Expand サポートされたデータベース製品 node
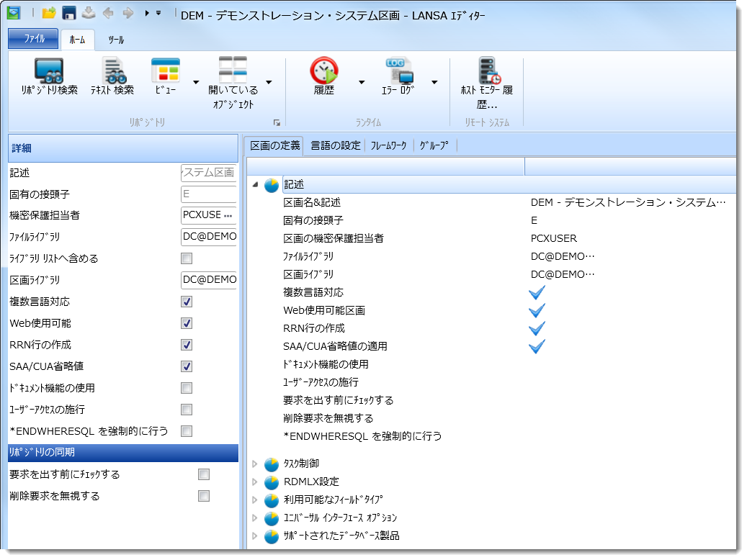 (x=255, y=536)
